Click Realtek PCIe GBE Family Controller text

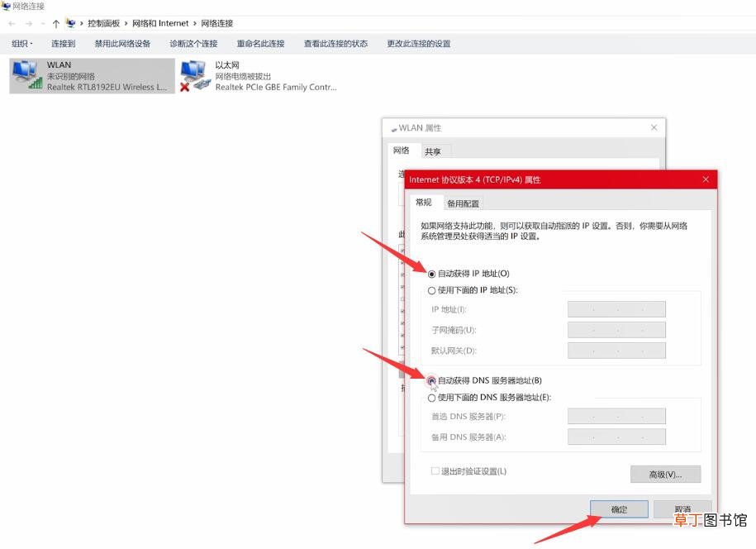276,88
